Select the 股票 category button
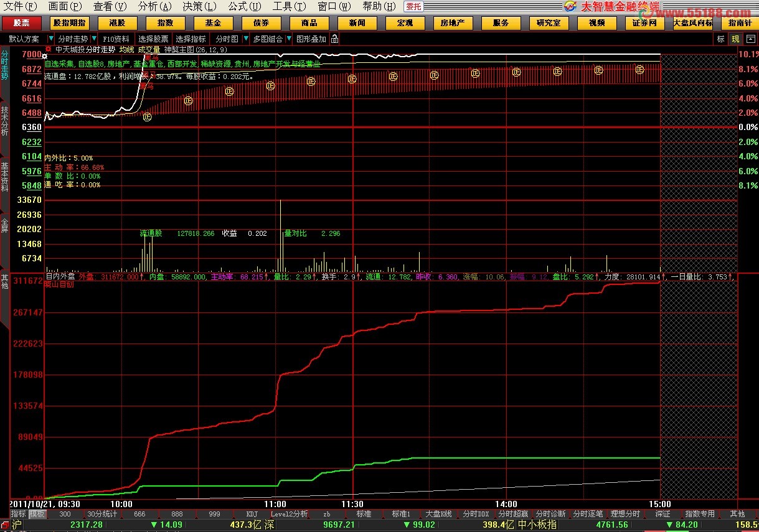The width and height of the screenshot is (759, 532). point(21,23)
